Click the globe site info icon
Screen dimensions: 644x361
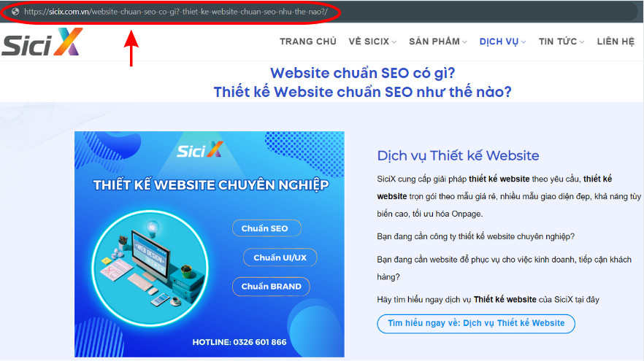[15, 12]
